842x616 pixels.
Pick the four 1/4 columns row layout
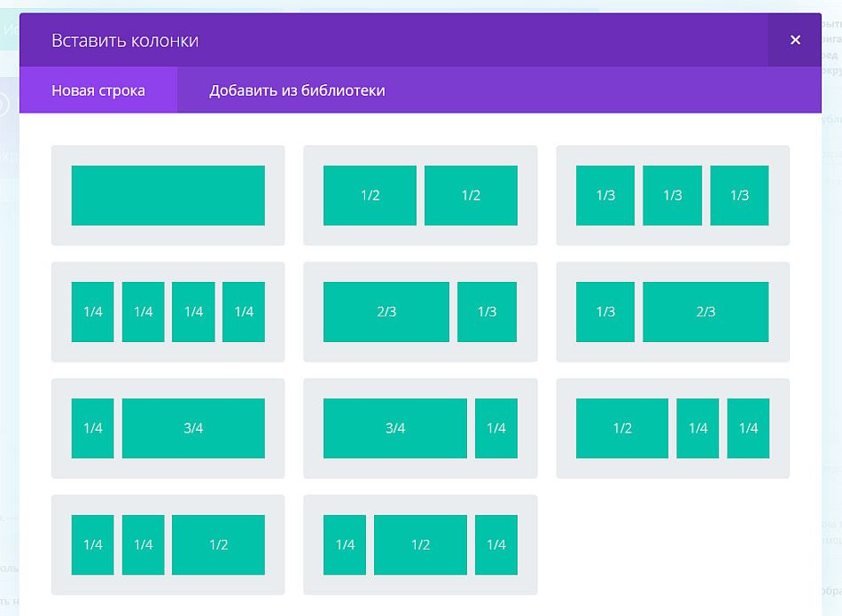[x=168, y=311]
